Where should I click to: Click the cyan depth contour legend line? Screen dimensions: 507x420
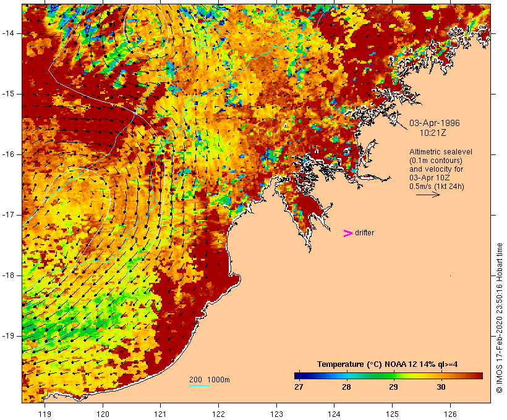(x=200, y=385)
